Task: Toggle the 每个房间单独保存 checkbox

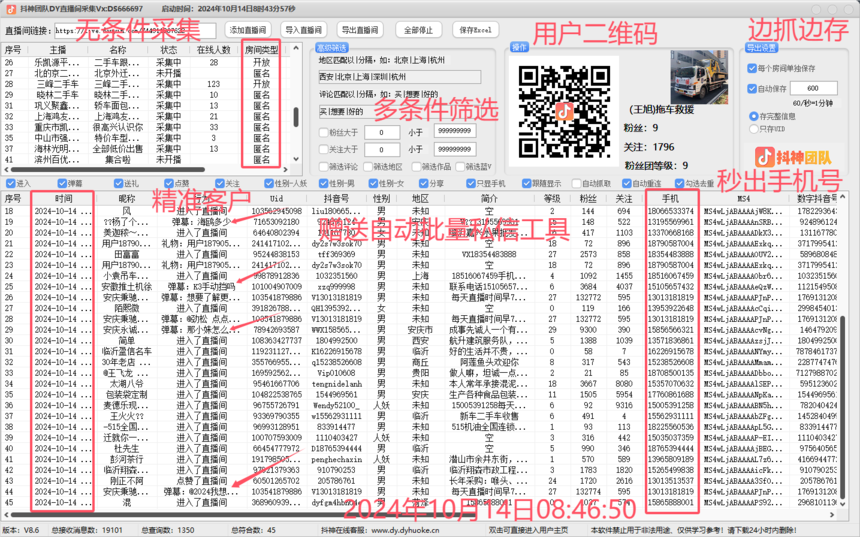Action: pos(751,69)
